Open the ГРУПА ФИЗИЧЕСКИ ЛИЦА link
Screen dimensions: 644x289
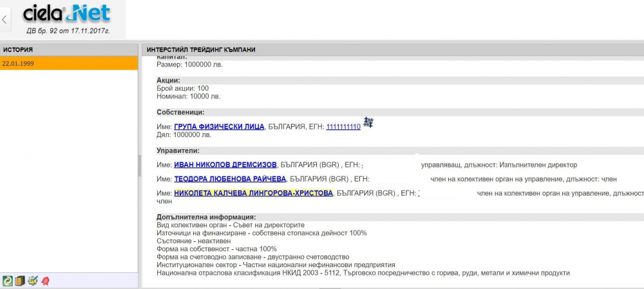click(219, 127)
